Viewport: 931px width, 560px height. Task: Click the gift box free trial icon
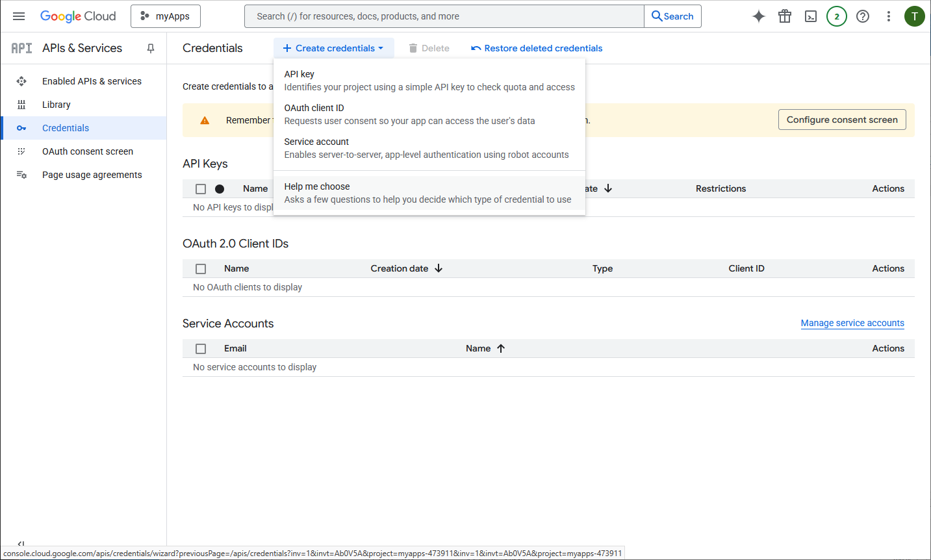coord(785,16)
